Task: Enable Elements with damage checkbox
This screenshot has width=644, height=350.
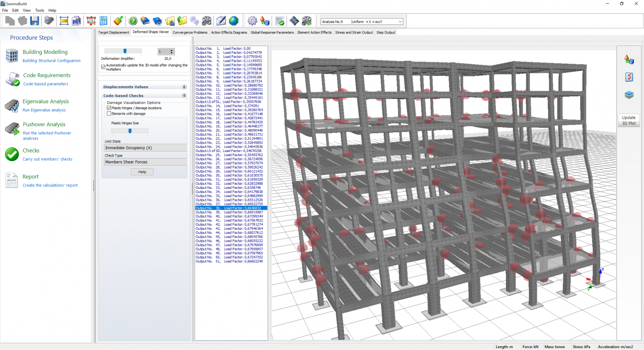Action: (x=109, y=113)
